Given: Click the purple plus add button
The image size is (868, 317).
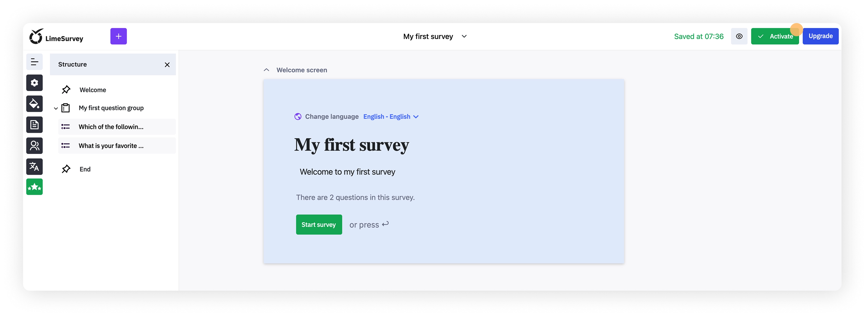Looking at the screenshot, I should pos(118,37).
